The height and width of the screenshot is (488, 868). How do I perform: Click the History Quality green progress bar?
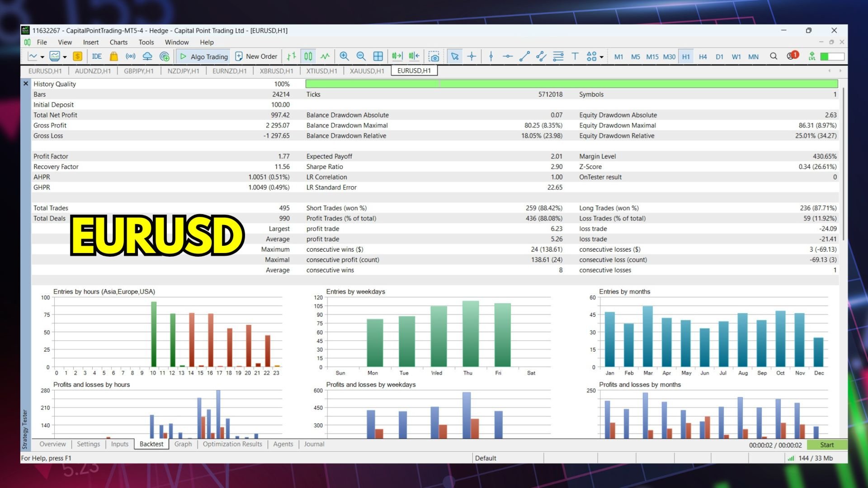[x=571, y=84]
